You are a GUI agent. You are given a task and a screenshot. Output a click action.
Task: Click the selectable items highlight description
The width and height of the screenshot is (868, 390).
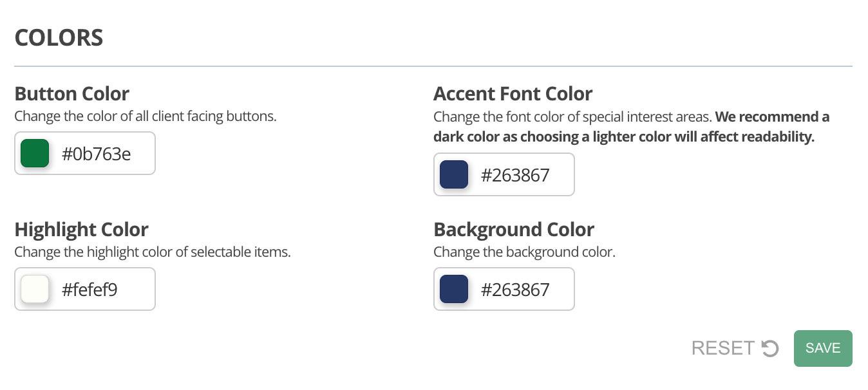[152, 252]
